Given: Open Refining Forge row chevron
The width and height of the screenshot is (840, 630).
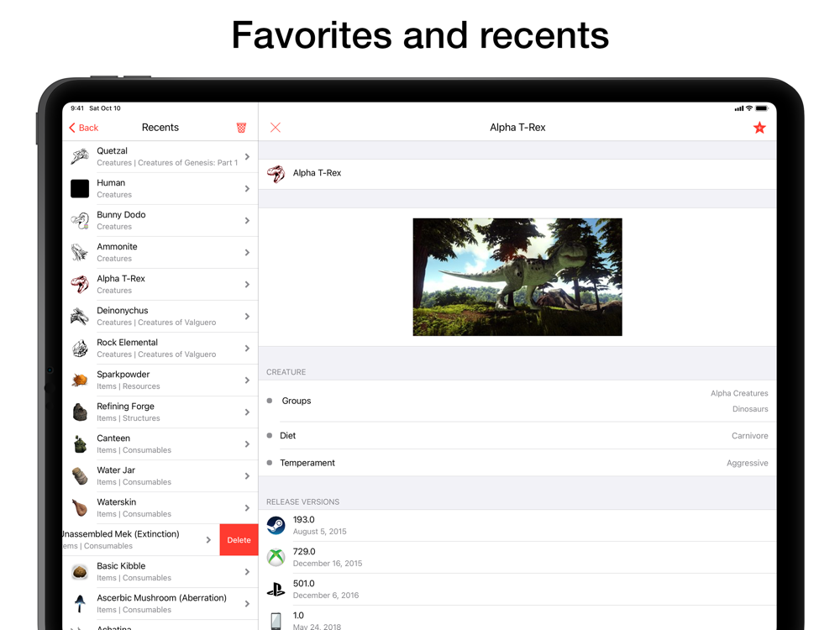Looking at the screenshot, I should pos(247,412).
